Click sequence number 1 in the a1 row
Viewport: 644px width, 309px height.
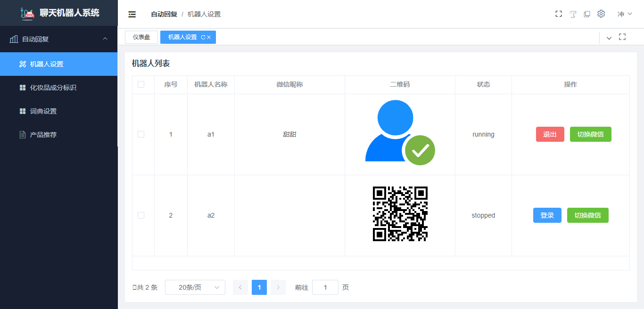171,134
